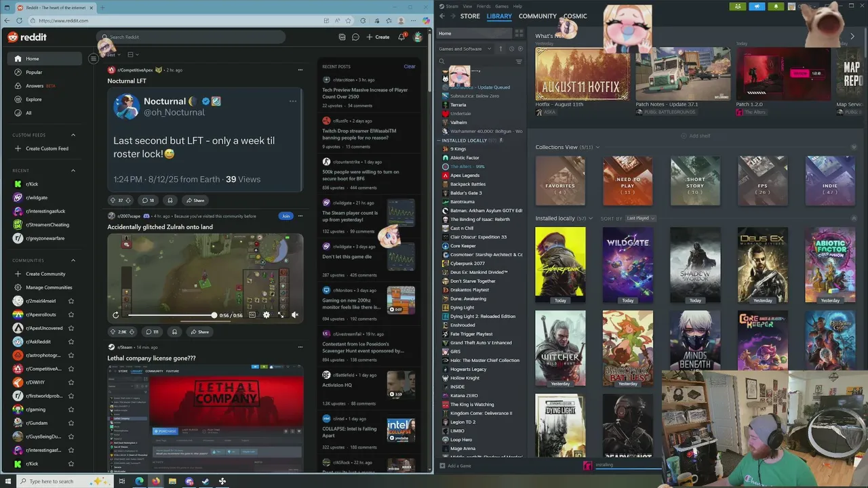
Task: Open Steam friends activity green button
Action: (738, 7)
